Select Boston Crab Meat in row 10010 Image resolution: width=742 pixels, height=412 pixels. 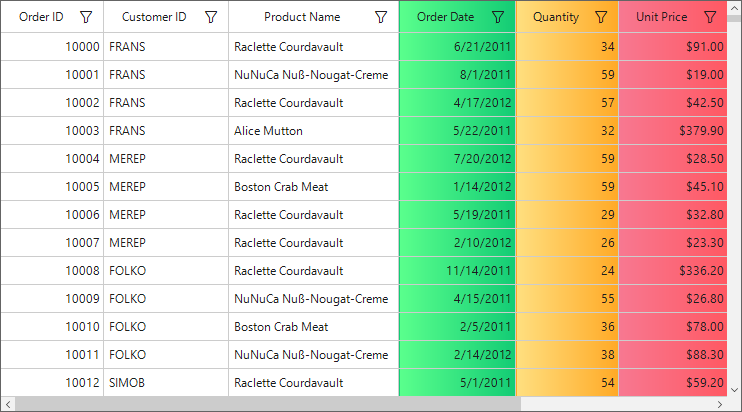pos(314,326)
